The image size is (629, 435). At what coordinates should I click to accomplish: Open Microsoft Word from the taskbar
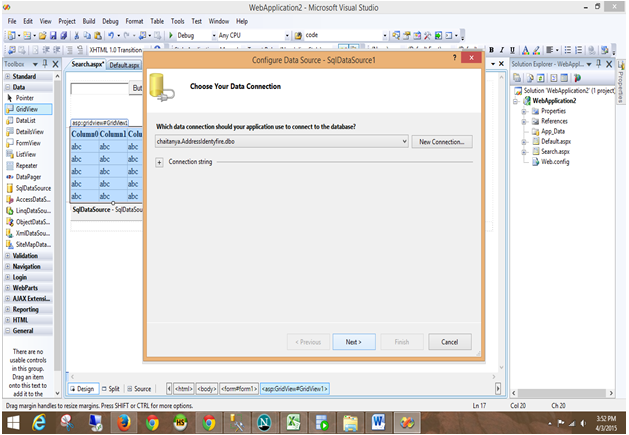click(378, 423)
